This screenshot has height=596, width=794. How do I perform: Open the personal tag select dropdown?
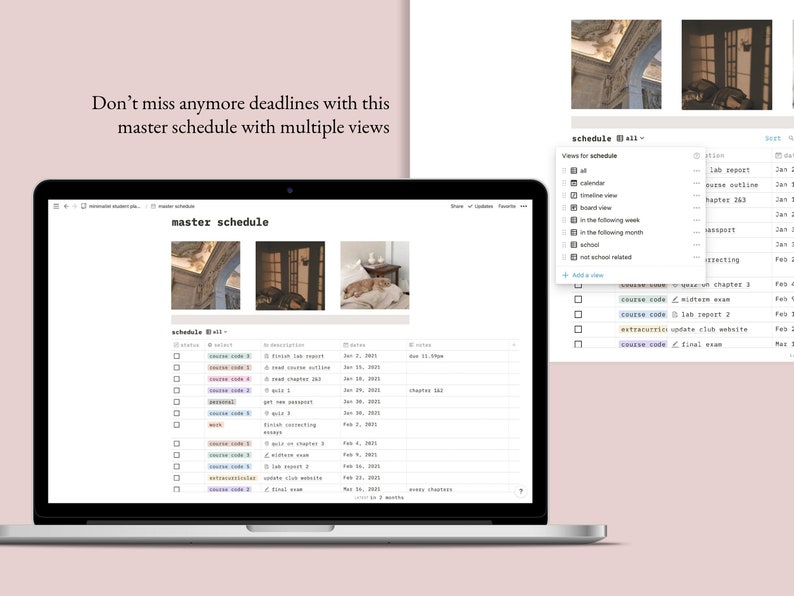[222, 402]
